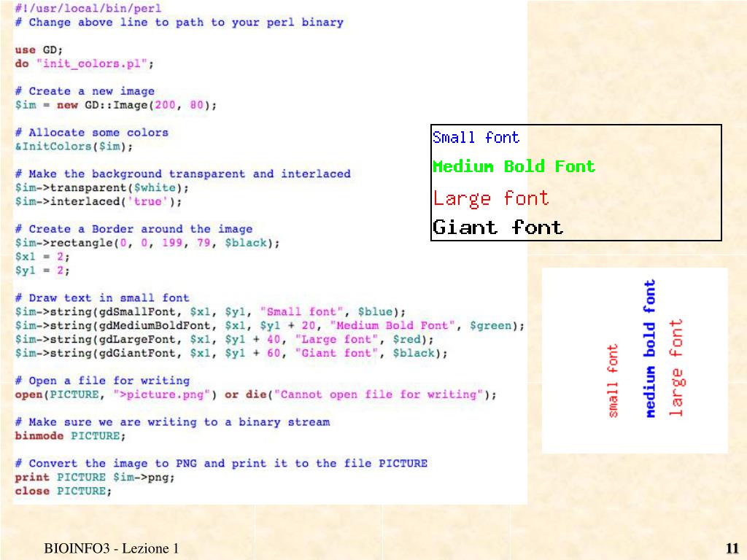Click the '$im->transparent($white);' line
Screen dimensions: 747x560
tap(102, 187)
